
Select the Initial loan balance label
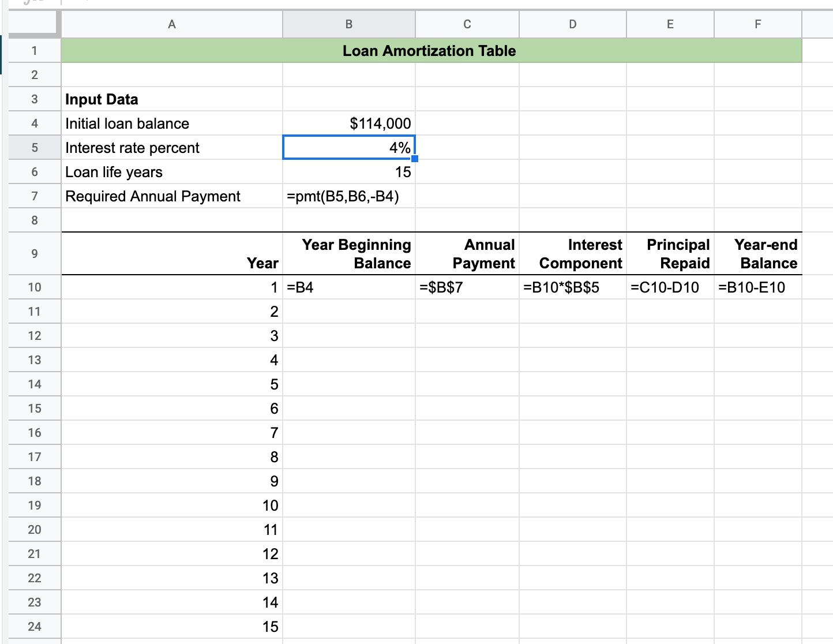(x=172, y=123)
